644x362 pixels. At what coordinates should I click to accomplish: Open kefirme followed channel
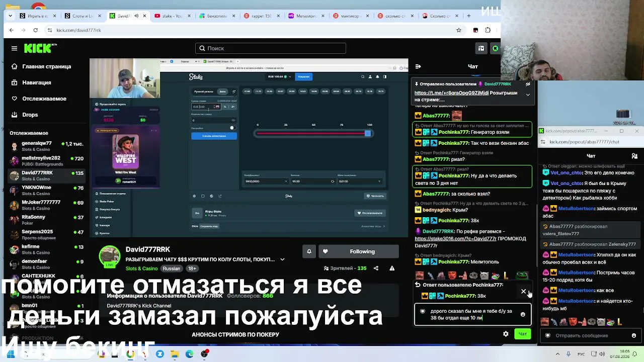point(46,249)
